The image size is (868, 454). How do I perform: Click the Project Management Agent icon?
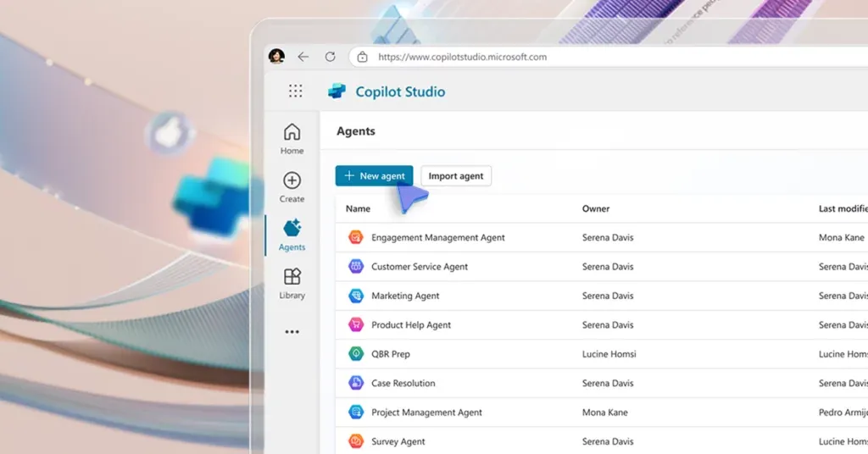[356, 412]
